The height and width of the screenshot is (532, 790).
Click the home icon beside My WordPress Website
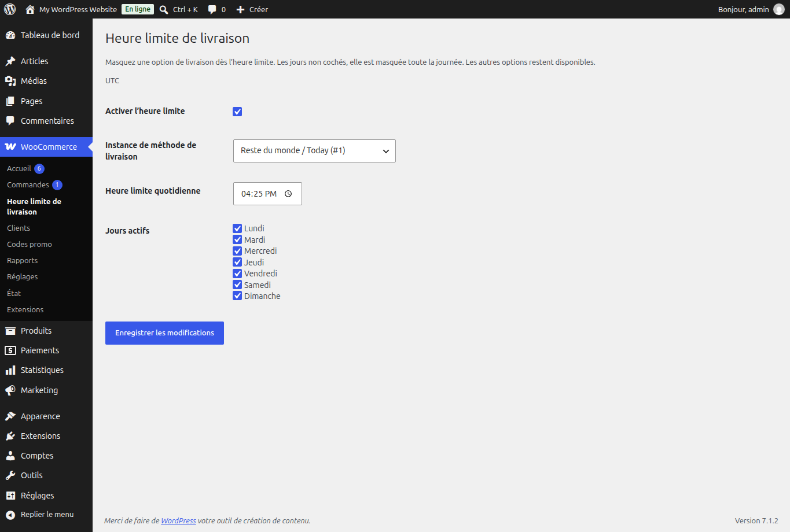[30, 9]
